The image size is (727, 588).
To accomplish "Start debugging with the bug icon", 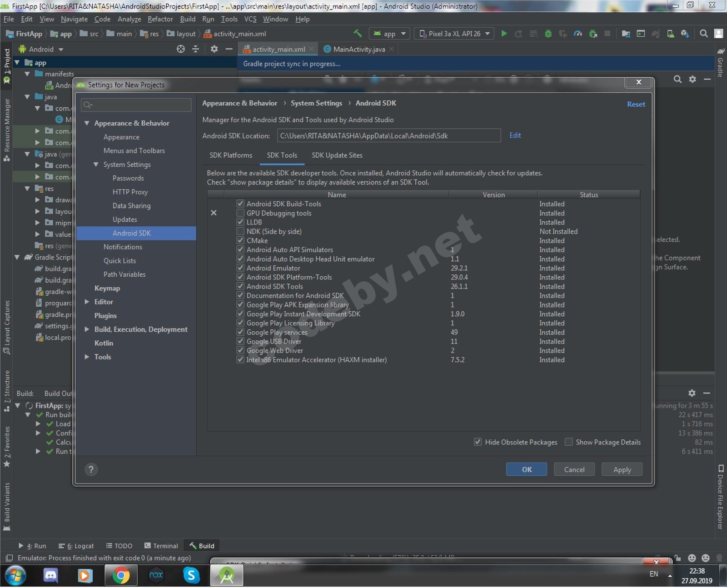I will [548, 34].
